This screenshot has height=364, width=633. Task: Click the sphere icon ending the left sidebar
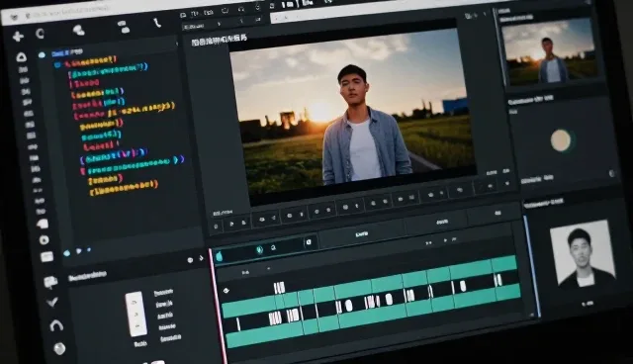[59, 348]
